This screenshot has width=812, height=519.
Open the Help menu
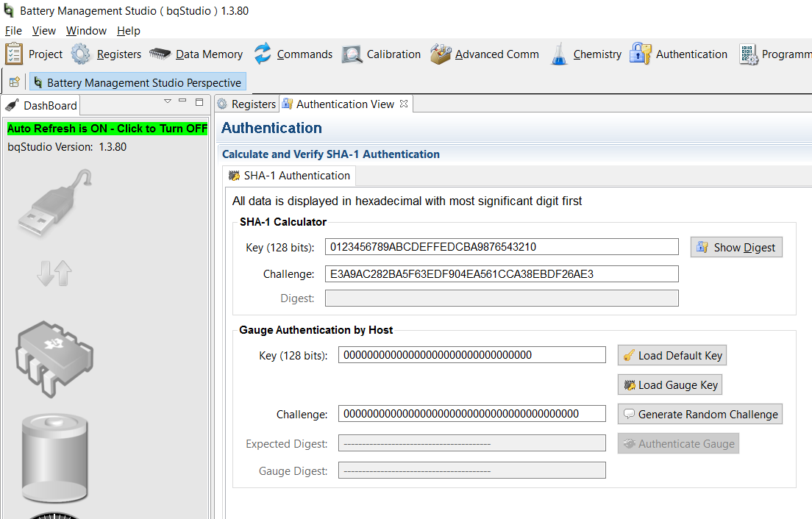129,31
